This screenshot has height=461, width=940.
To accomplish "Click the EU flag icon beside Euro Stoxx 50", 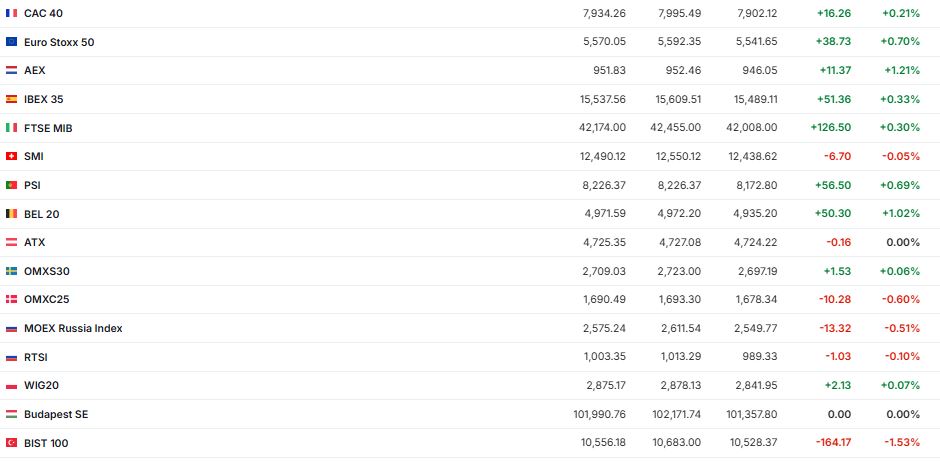I will coord(11,42).
